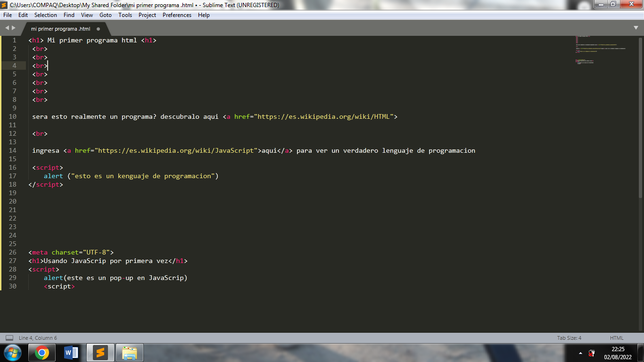Image resolution: width=644 pixels, height=362 pixels.
Task: Click line number 30 in the gutter
Action: pos(12,286)
